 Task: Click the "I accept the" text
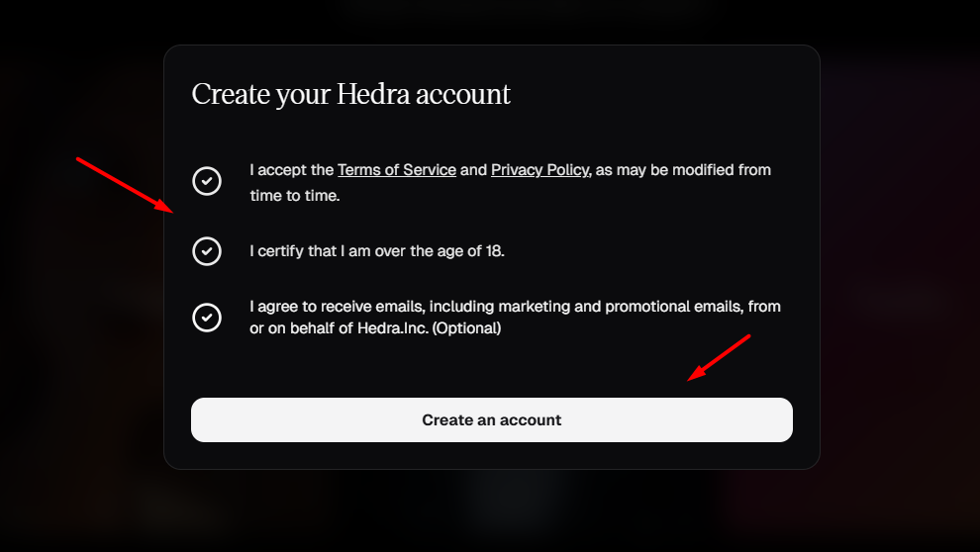[291, 170]
